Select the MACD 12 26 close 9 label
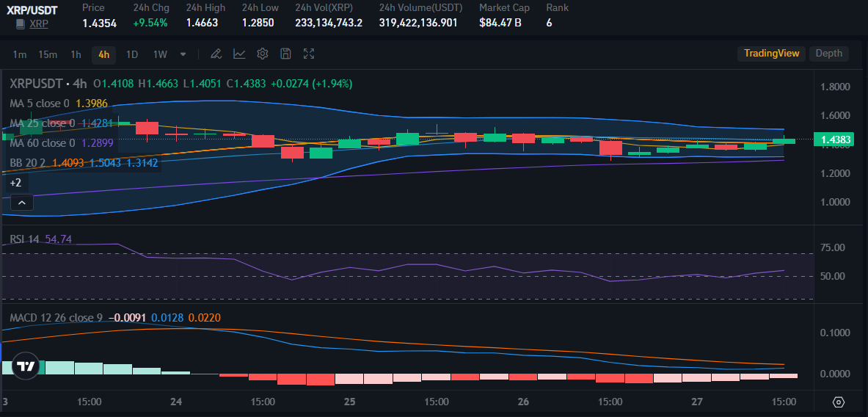The height and width of the screenshot is (417, 868). click(x=56, y=318)
